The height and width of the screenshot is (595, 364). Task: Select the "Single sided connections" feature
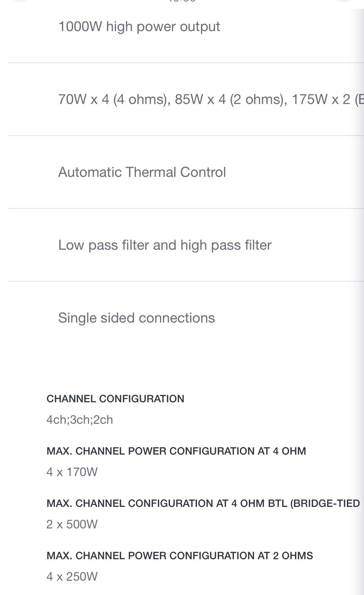tap(136, 318)
